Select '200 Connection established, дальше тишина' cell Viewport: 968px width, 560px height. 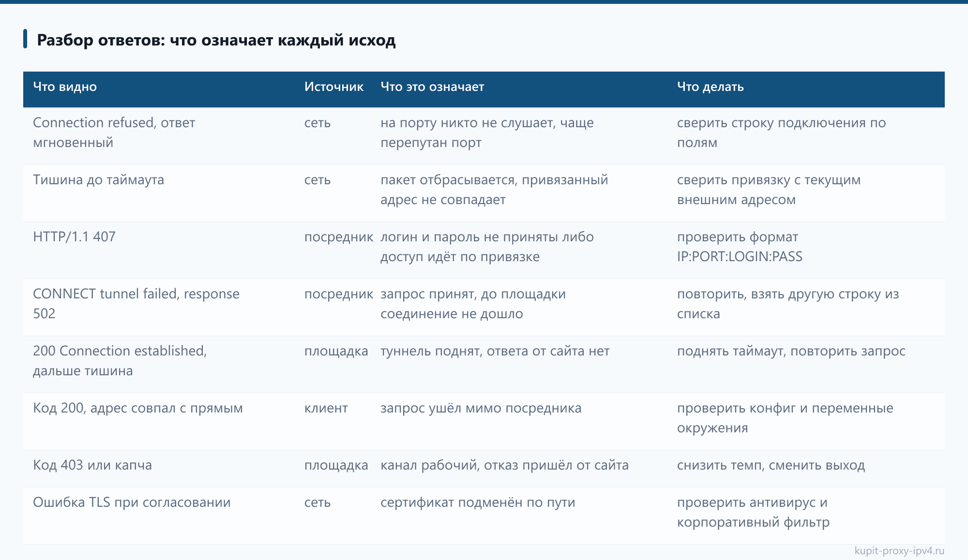(120, 361)
